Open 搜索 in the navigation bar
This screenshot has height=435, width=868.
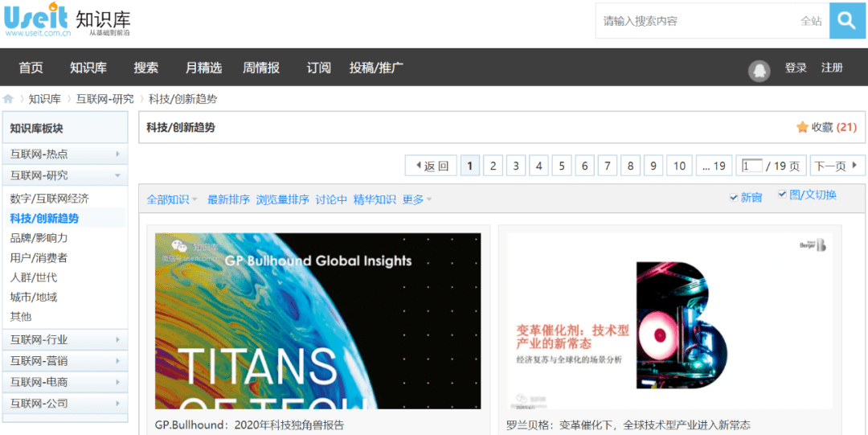pos(145,68)
